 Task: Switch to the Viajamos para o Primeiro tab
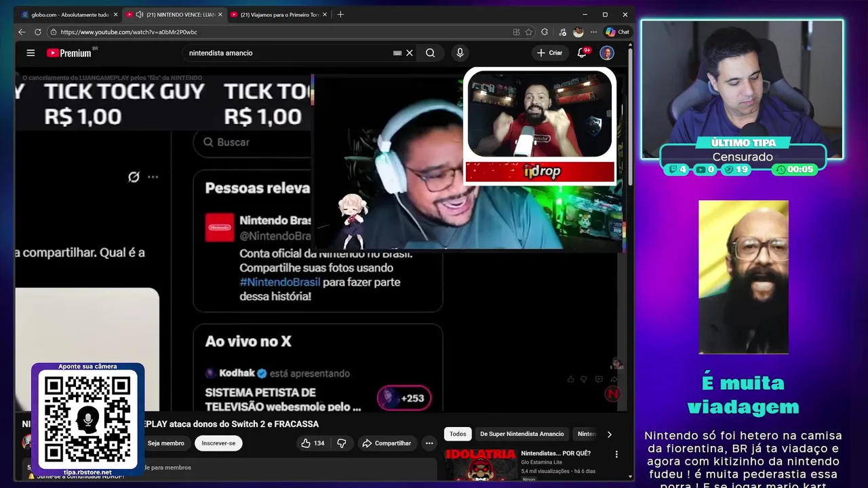[x=279, y=14]
